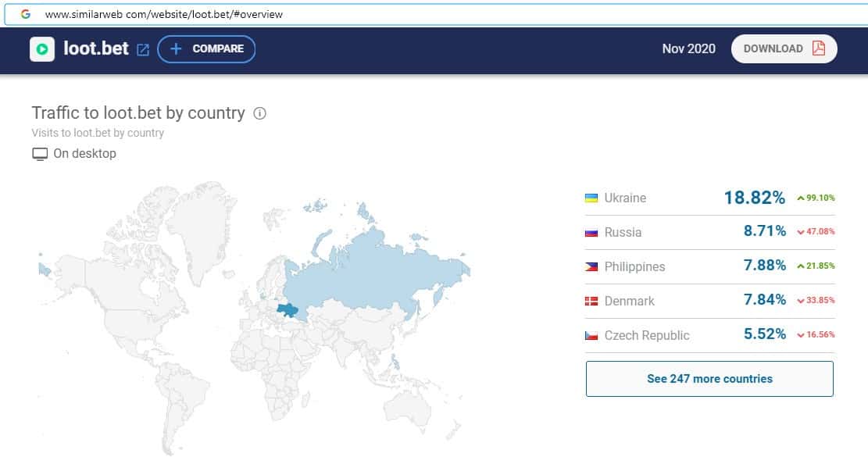This screenshot has height=457, width=868.
Task: Click Traffic to loot.bet by country heading
Action: point(138,112)
